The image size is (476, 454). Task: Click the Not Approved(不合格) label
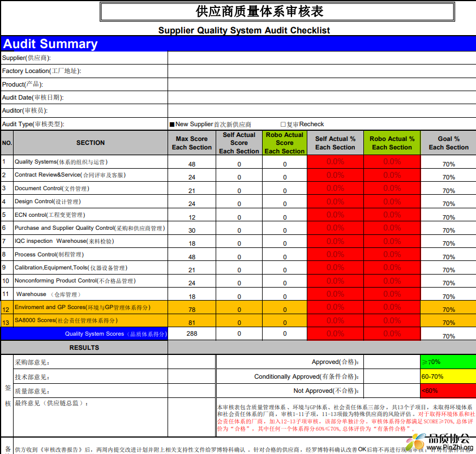[x=326, y=391]
